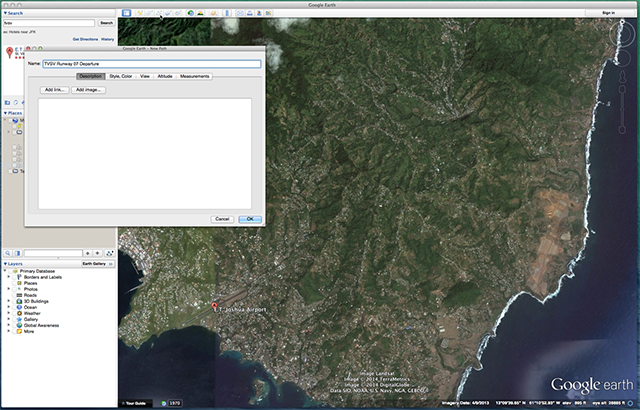Click into the description text area

[x=145, y=154]
